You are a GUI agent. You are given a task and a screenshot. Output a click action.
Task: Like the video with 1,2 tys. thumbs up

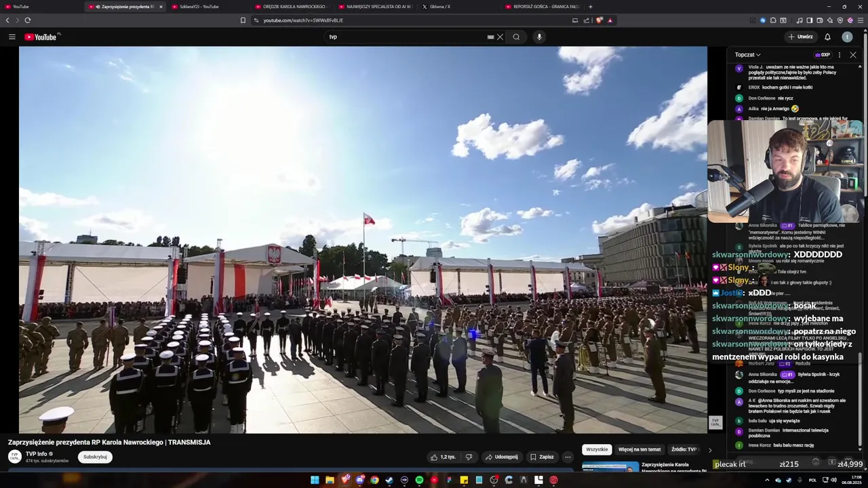coord(443,457)
